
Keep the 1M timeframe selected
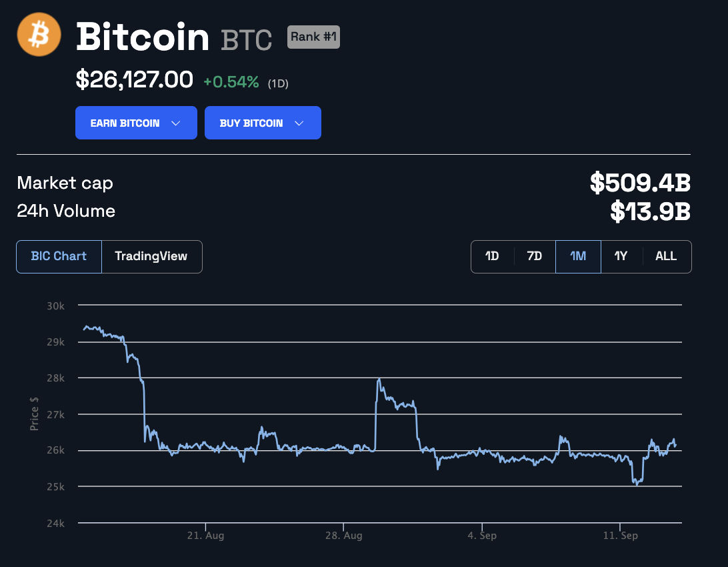[578, 256]
